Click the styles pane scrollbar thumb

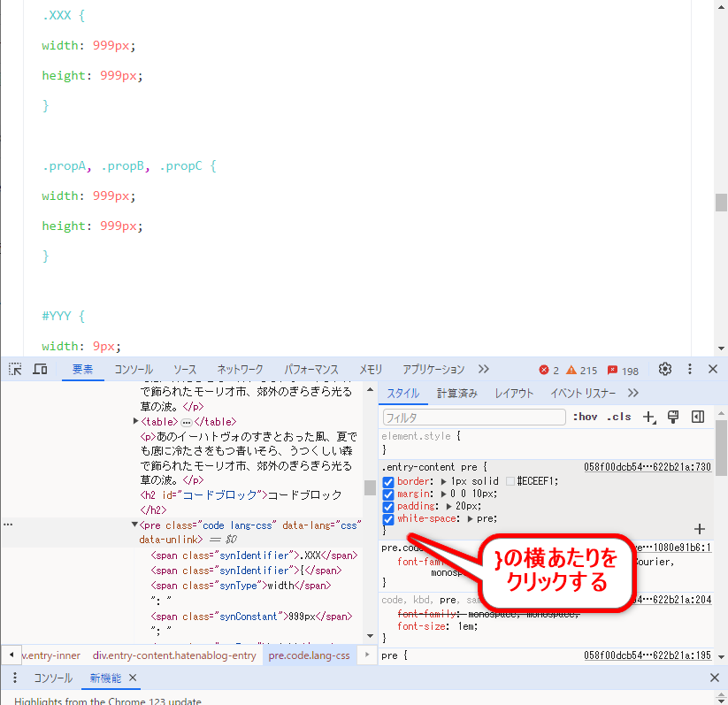tap(721, 448)
